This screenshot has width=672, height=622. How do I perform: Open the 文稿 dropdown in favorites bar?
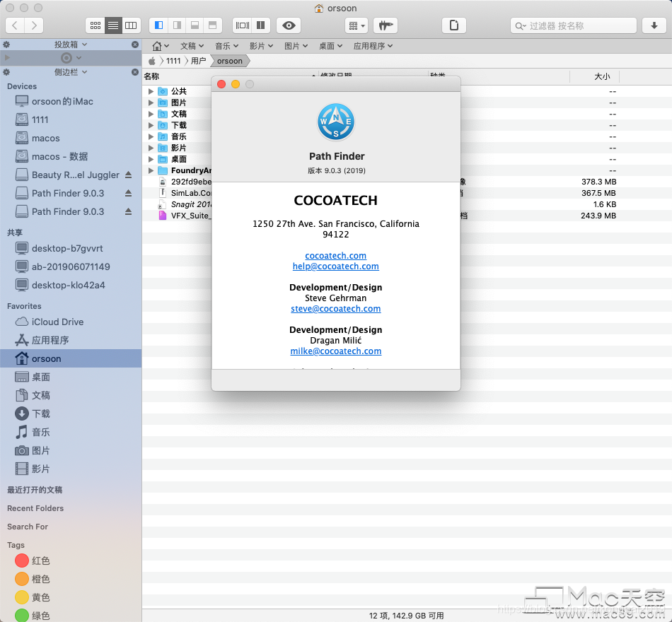[192, 46]
